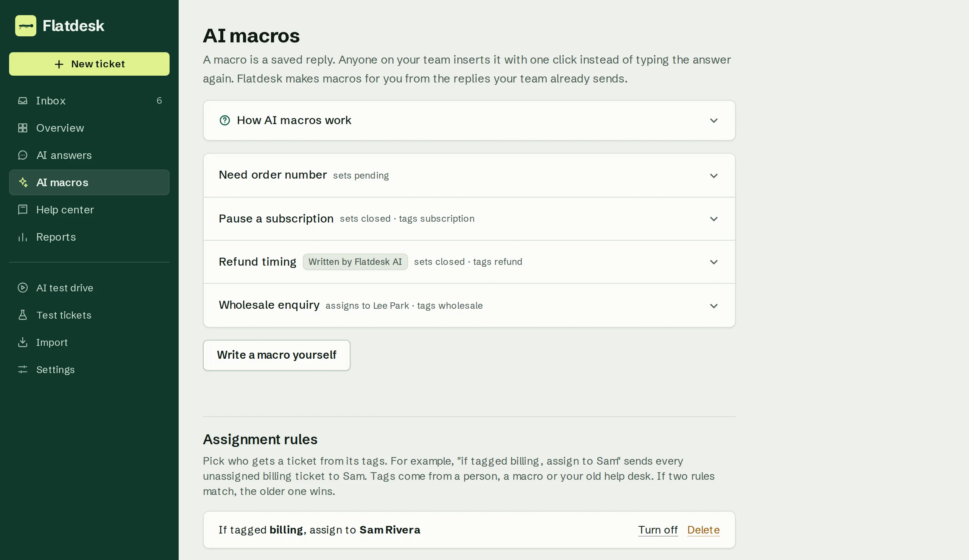969x560 pixels.
Task: Click the Import download icon
Action: click(23, 342)
